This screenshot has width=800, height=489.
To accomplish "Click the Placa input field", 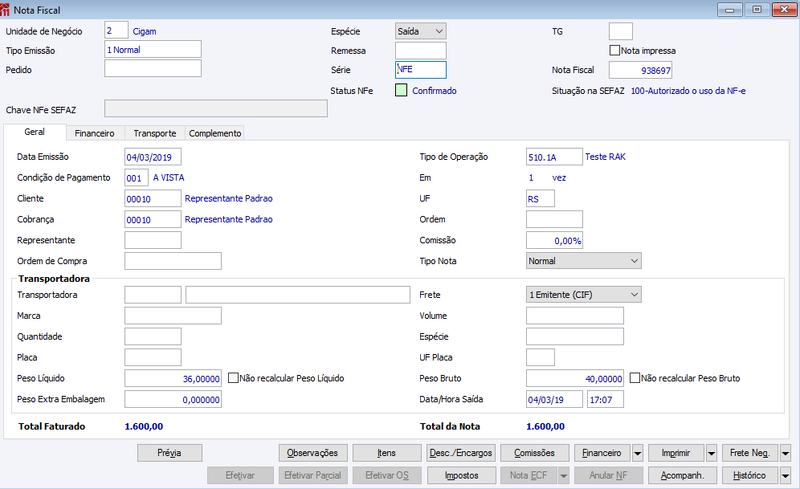I will [x=153, y=357].
